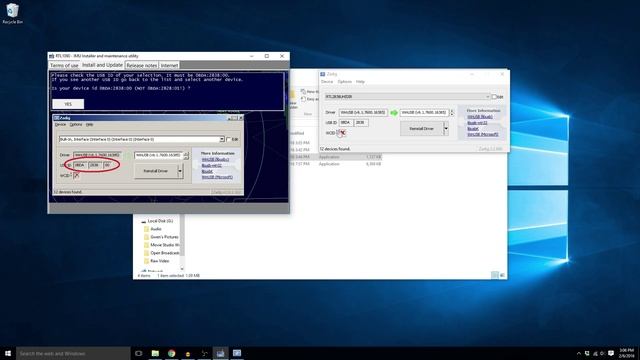This screenshot has width=640, height=360.
Task: Switch to the Terms of use tab
Action: pos(64,65)
